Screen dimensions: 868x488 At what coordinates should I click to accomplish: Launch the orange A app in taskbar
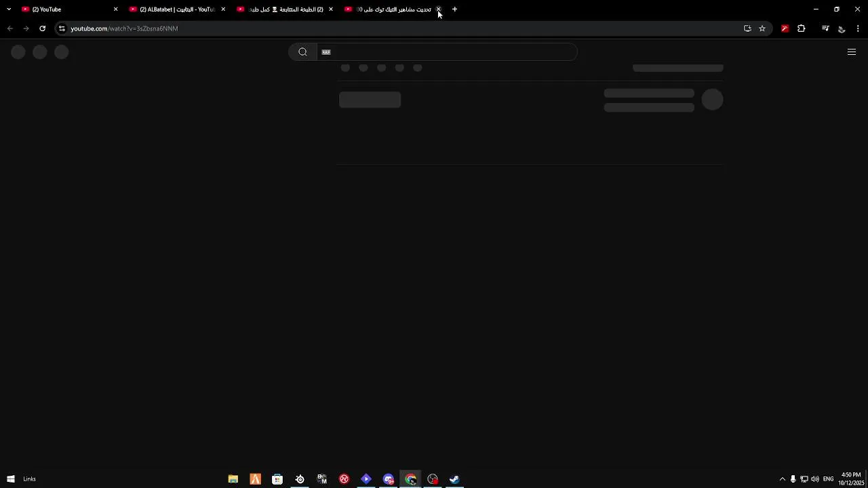[256, 479]
